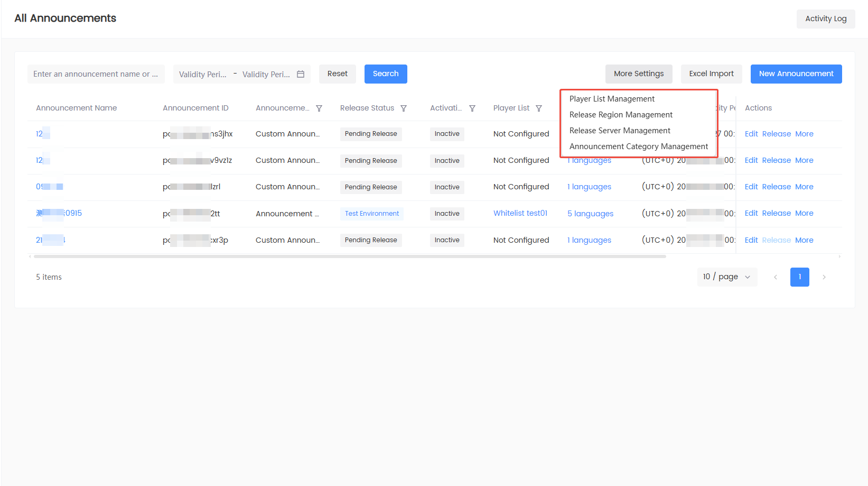This screenshot has width=868, height=486.
Task: Edit the announcement ending lzrl
Action: coord(751,187)
